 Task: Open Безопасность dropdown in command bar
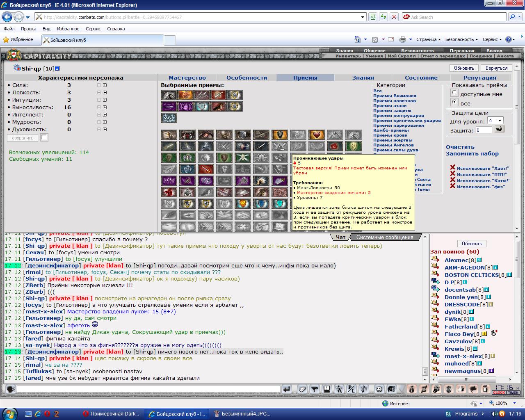click(x=461, y=39)
